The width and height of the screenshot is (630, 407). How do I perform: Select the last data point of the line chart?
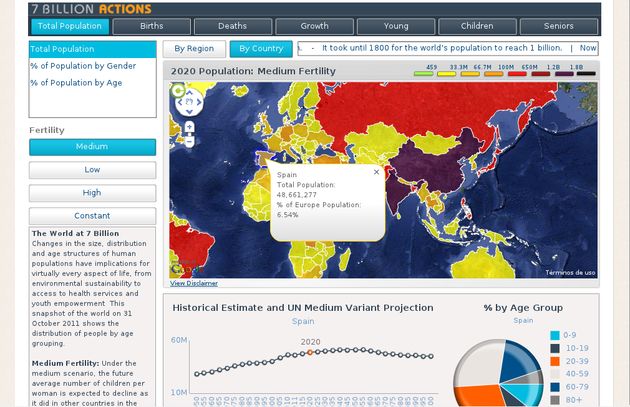pyautogui.click(x=431, y=356)
